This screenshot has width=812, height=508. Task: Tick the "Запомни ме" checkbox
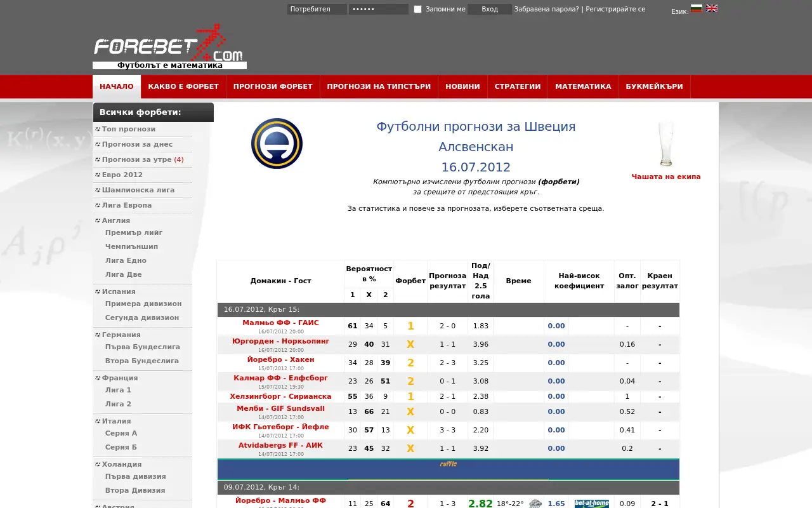(417, 10)
